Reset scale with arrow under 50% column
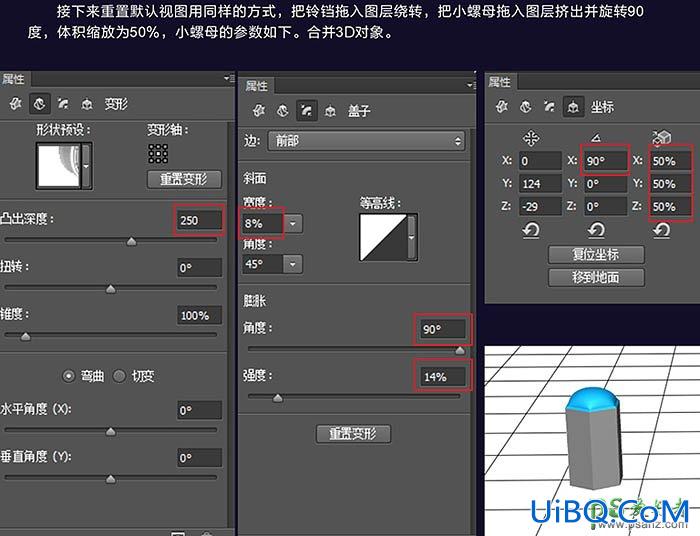Screen dimensions: 700x536 pyautogui.click(x=662, y=230)
